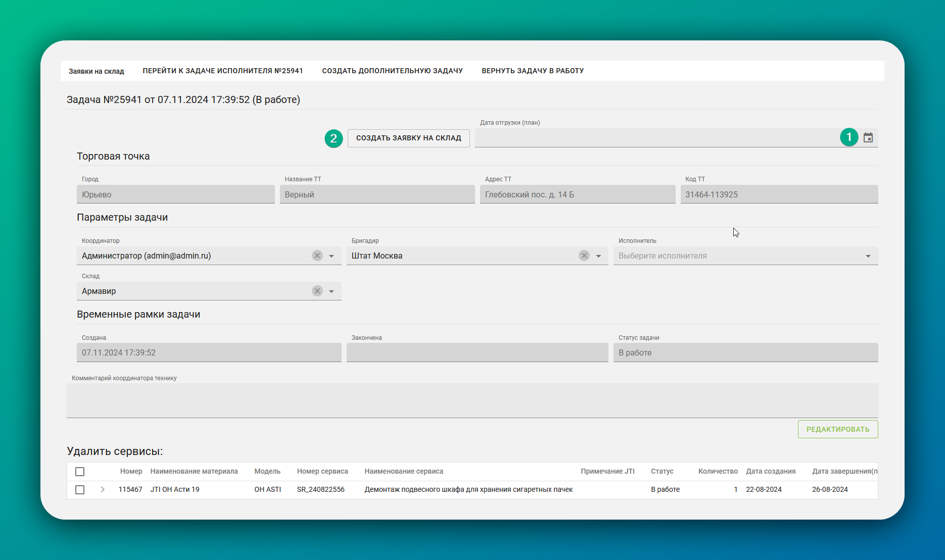Click the Код ТТ field 31464-113925

point(779,194)
